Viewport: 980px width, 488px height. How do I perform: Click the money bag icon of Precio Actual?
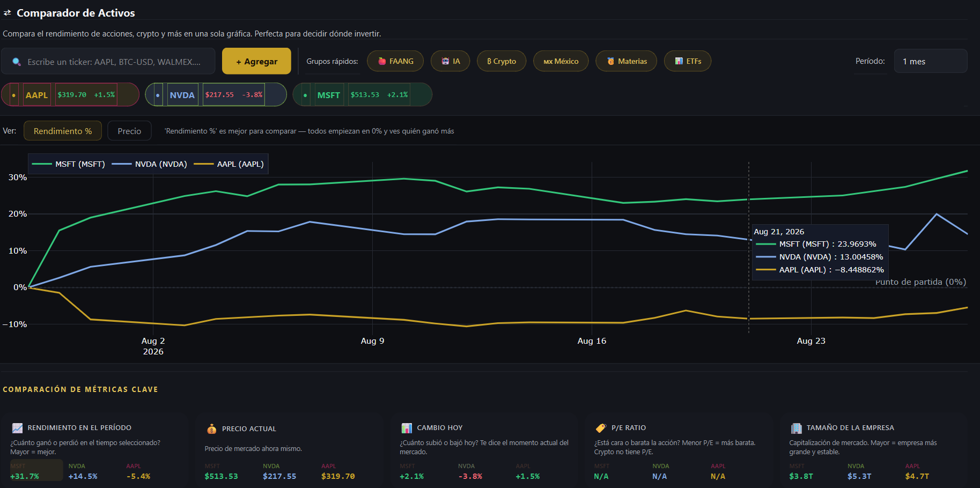pyautogui.click(x=212, y=429)
